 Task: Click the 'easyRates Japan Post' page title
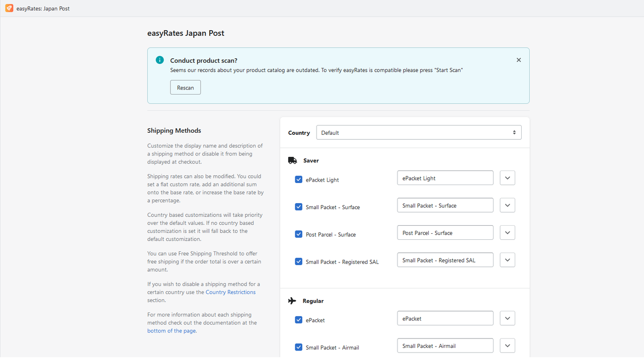click(x=186, y=33)
